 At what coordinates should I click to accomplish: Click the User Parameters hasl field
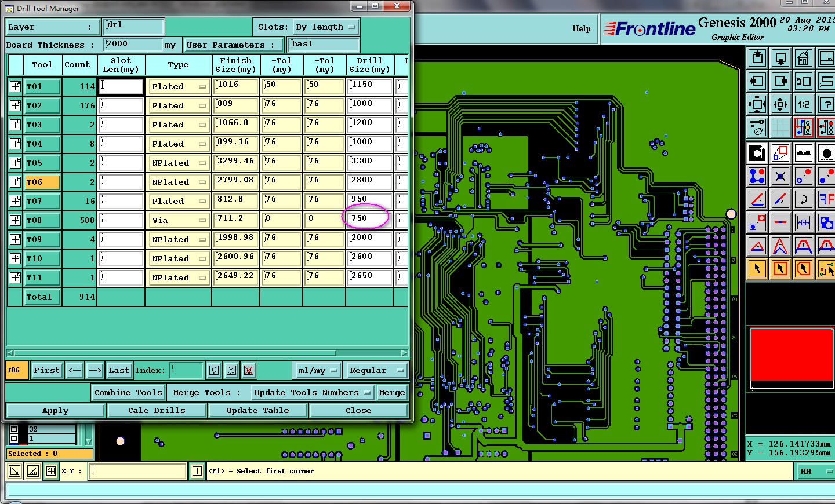324,44
